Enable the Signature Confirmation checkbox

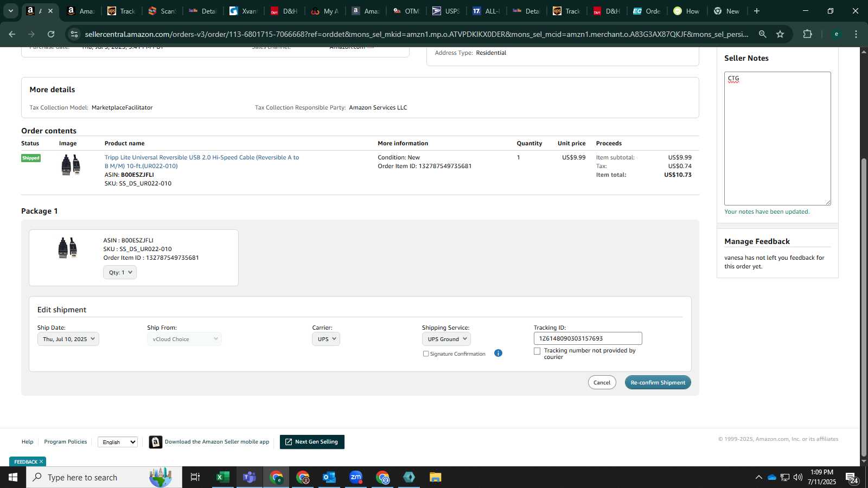coord(426,354)
